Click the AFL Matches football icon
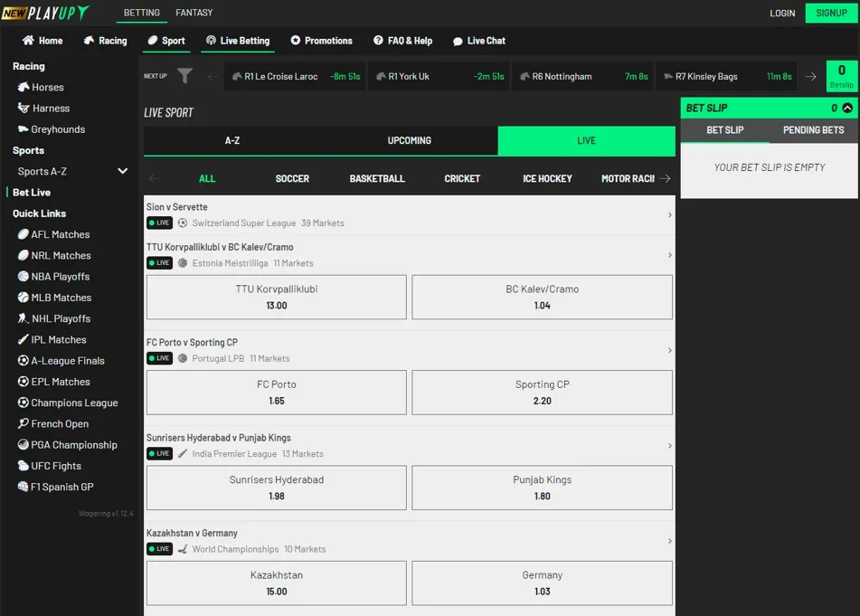 (23, 234)
